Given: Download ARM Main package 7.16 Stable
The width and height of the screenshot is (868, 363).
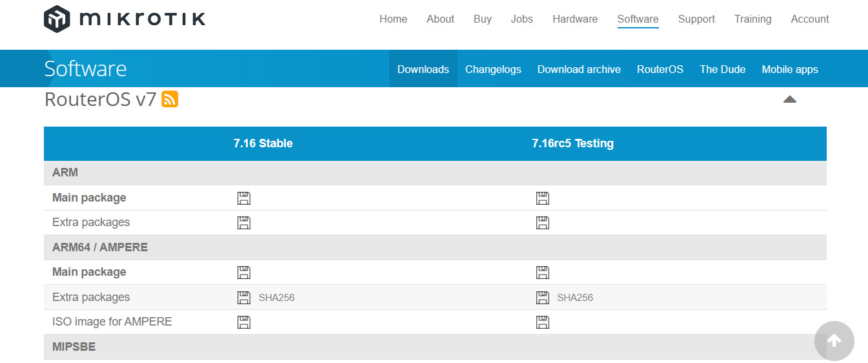Looking at the screenshot, I should [244, 198].
